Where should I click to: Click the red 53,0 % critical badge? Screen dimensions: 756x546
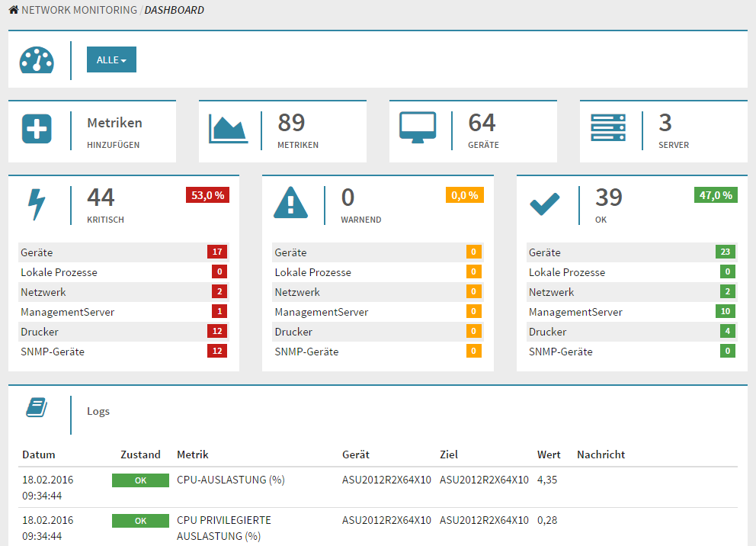(x=207, y=195)
